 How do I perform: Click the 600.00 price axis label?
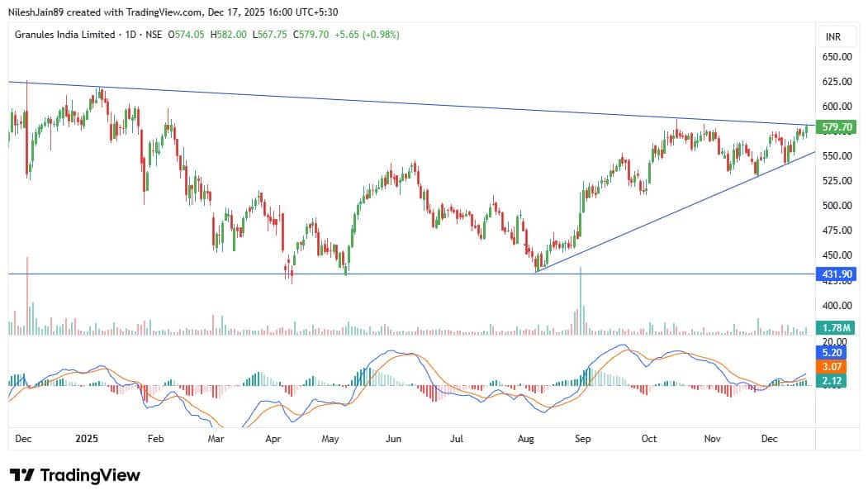pos(837,107)
